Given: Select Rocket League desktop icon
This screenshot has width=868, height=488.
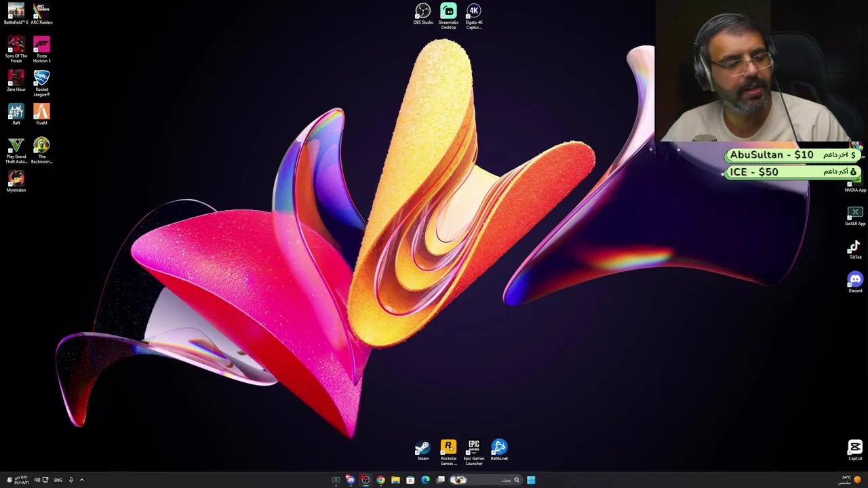Looking at the screenshot, I should [x=41, y=83].
